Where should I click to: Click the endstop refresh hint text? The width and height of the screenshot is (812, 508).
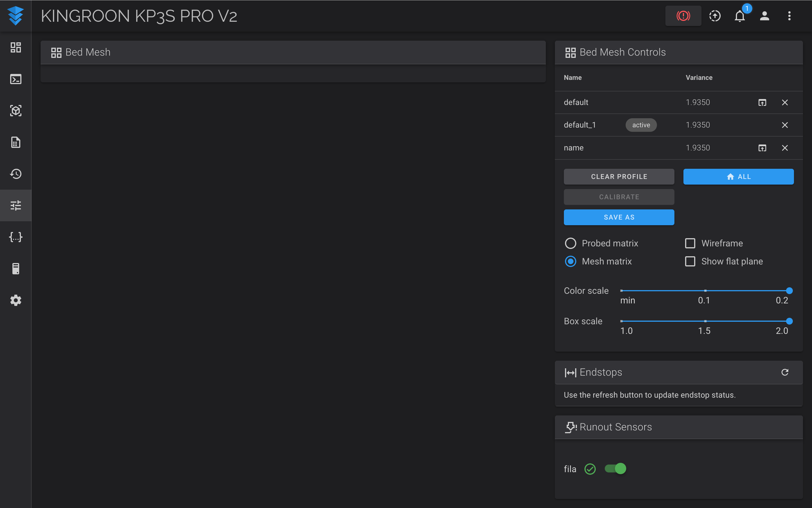pyautogui.click(x=650, y=395)
